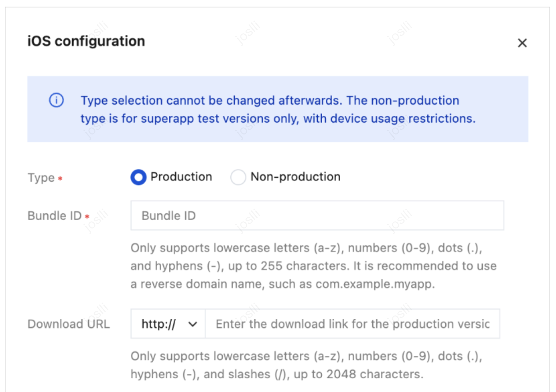Click the iOS configuration dialog title
Viewport: 556px width, 392px height.
coord(86,41)
